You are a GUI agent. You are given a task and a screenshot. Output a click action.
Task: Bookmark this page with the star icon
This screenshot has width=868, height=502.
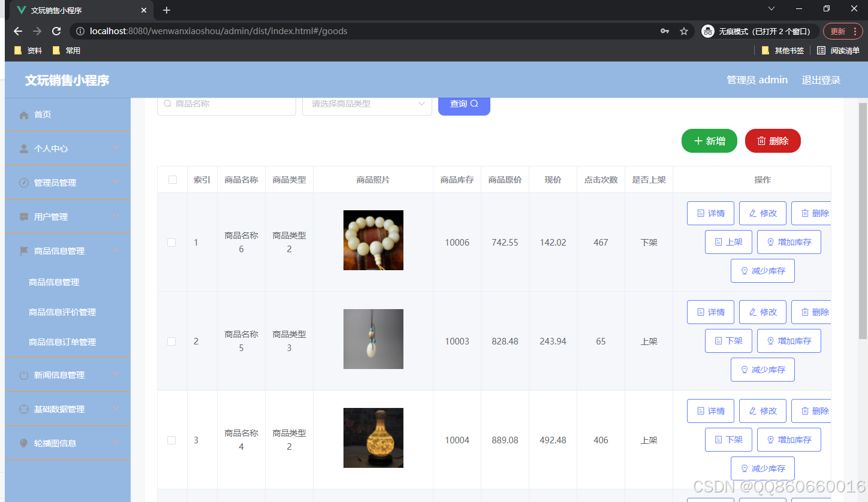pos(684,31)
